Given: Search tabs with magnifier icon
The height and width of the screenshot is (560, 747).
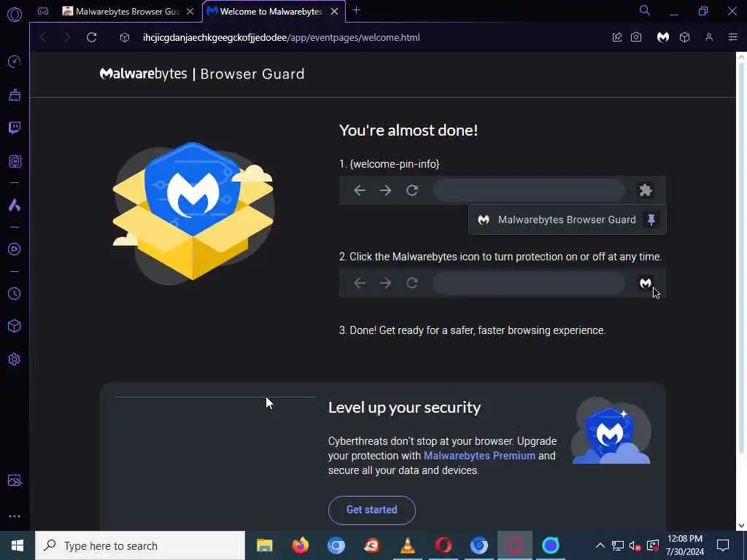Looking at the screenshot, I should click(645, 10).
